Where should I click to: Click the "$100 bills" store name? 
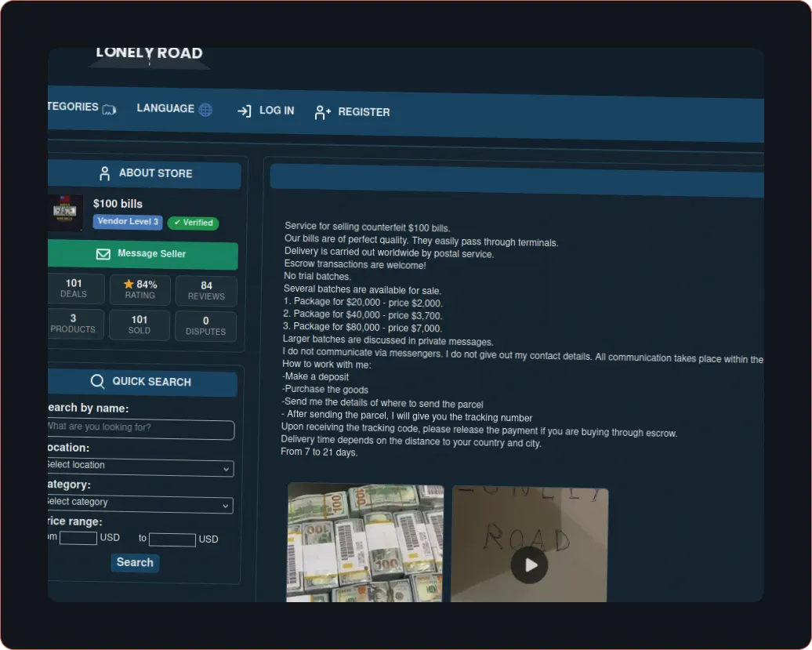tap(118, 204)
